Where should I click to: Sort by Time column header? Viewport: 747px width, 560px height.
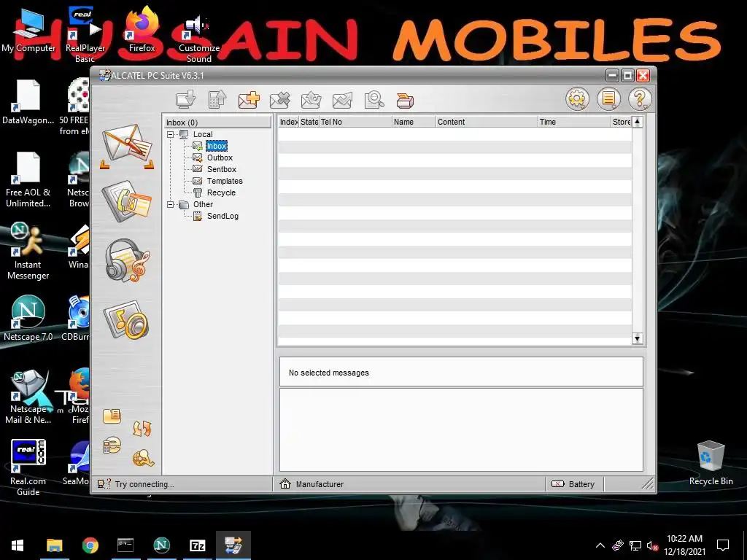[574, 122]
